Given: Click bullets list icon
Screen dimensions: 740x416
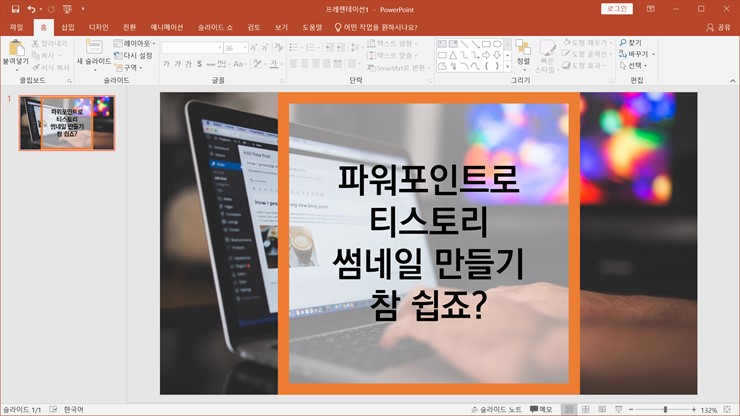Looking at the screenshot, I should coord(295,48).
